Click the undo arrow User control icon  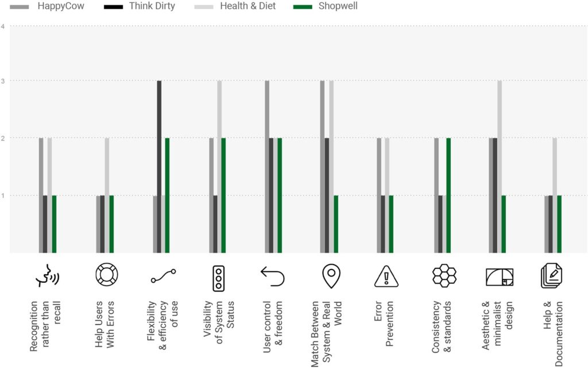click(272, 276)
